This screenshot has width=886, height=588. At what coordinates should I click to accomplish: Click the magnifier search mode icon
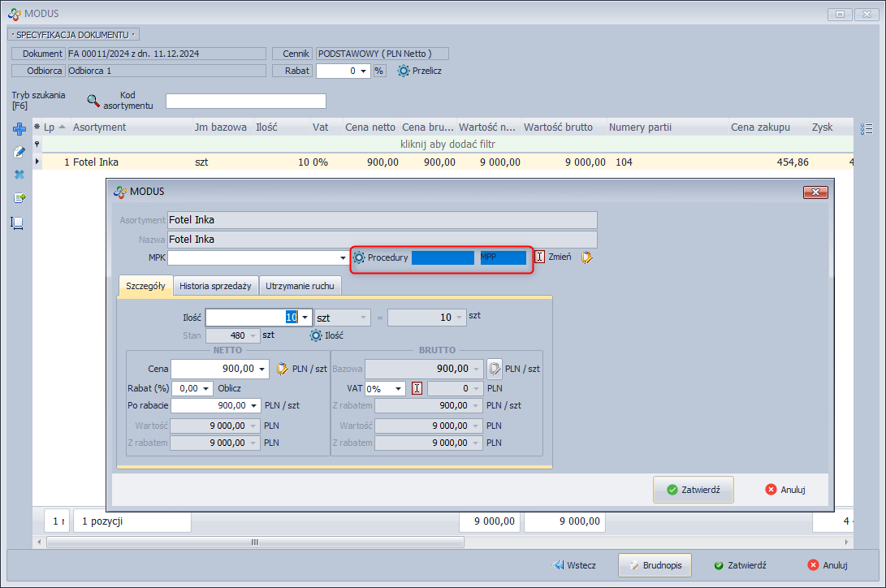pos(94,101)
